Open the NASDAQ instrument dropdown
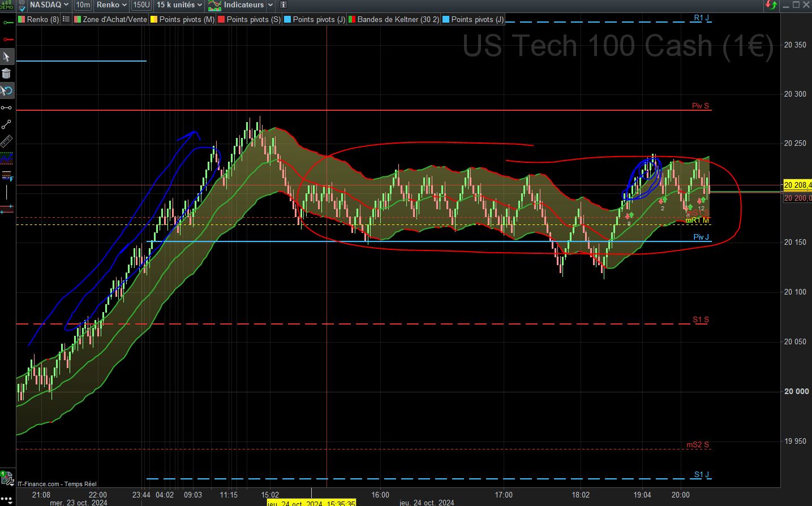 coord(49,5)
